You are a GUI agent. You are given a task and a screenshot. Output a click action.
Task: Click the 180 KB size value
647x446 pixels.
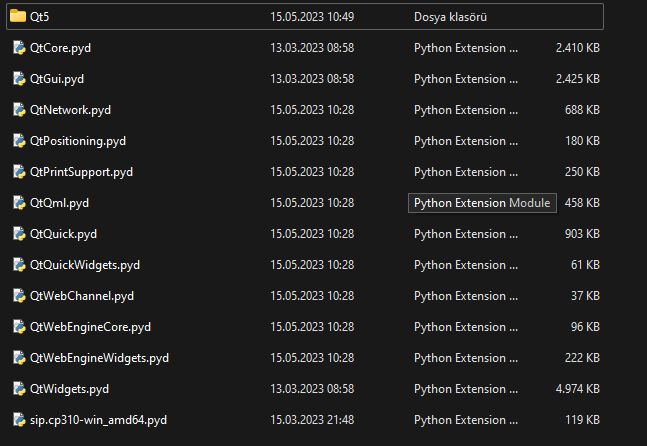tap(582, 141)
